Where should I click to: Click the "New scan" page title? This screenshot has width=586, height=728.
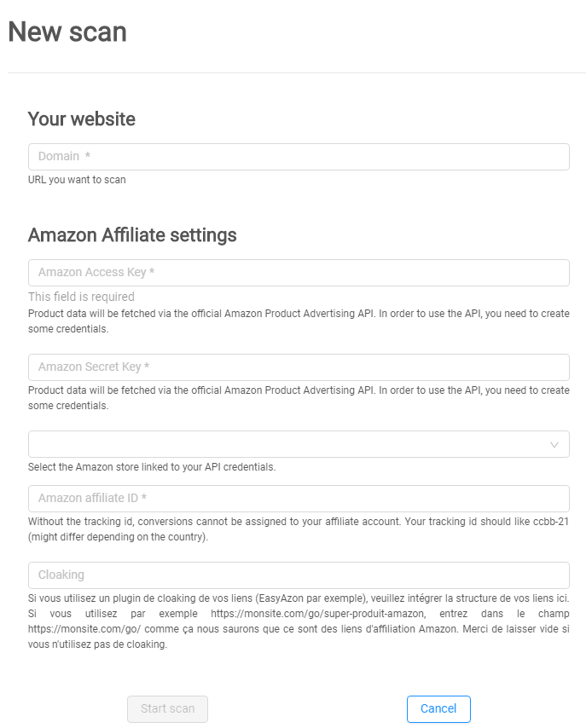67,32
